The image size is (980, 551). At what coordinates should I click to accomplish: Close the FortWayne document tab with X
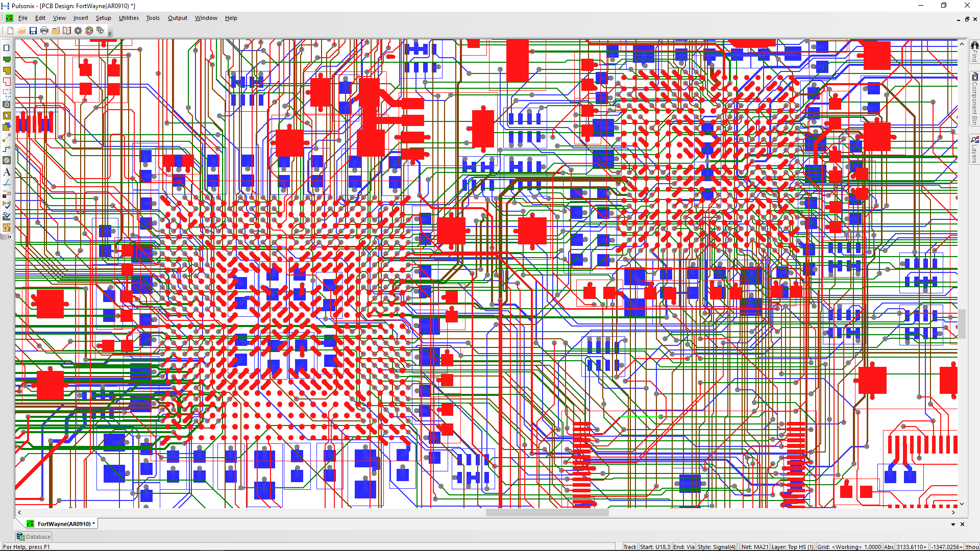pos(963,524)
